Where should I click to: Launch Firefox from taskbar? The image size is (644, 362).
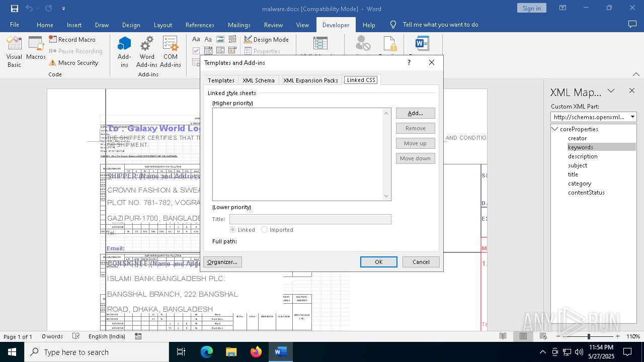pyautogui.click(x=256, y=352)
